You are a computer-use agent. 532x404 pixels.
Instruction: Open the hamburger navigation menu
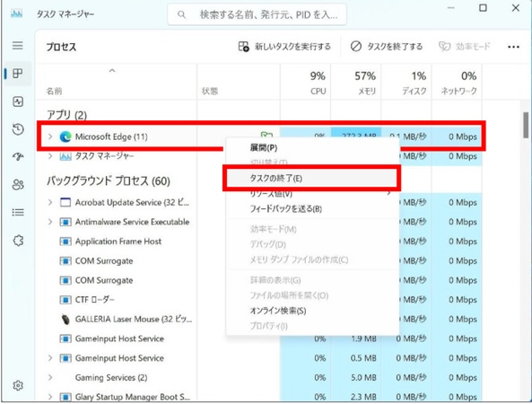[18, 46]
